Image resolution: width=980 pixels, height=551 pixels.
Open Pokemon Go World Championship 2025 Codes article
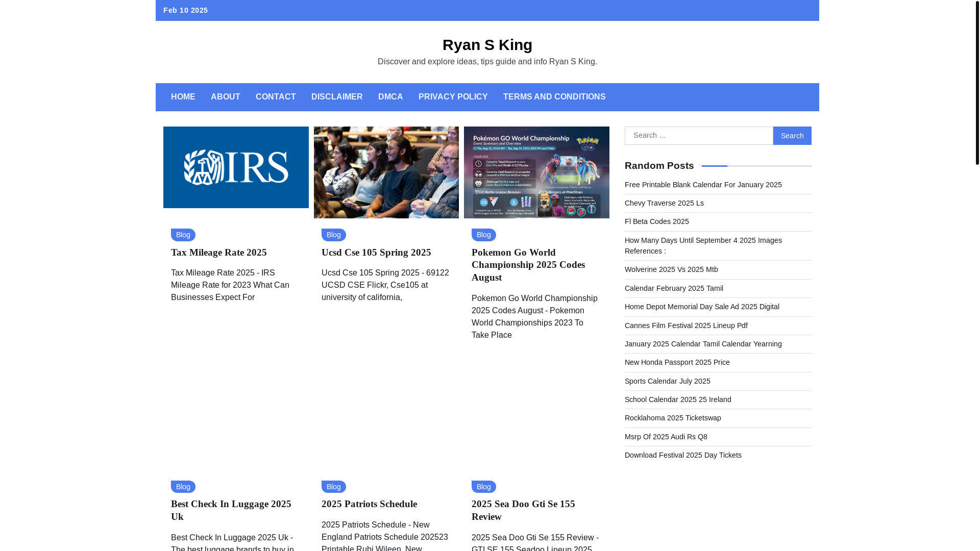528,265
